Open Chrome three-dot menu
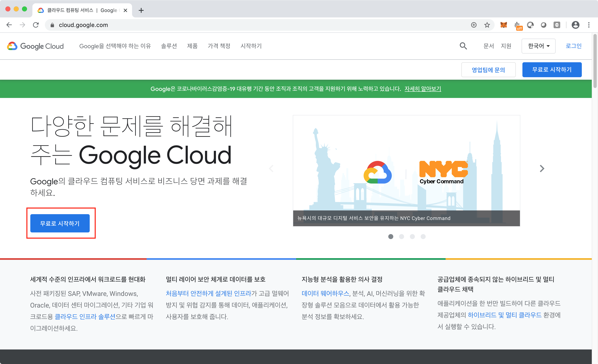Image resolution: width=598 pixels, height=364 pixels. pyautogui.click(x=589, y=25)
